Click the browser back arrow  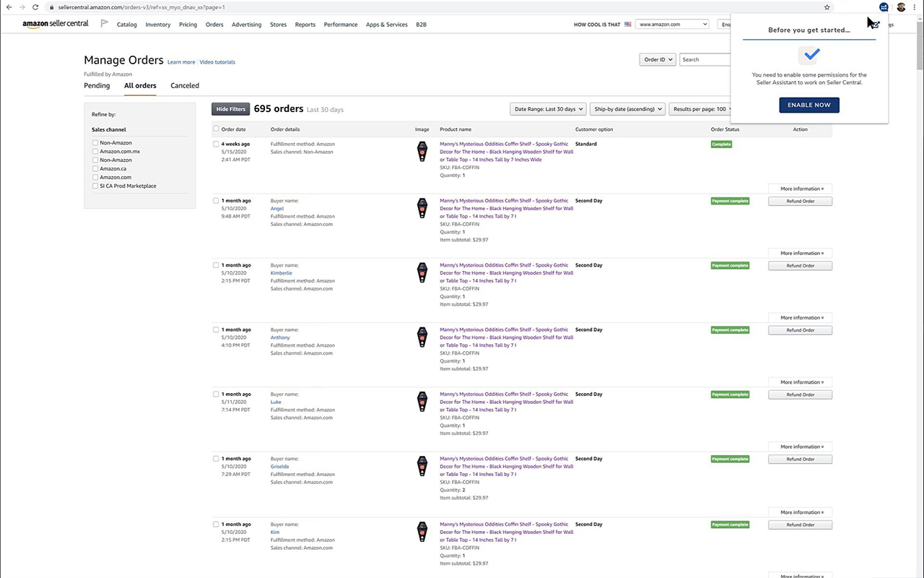click(x=8, y=7)
